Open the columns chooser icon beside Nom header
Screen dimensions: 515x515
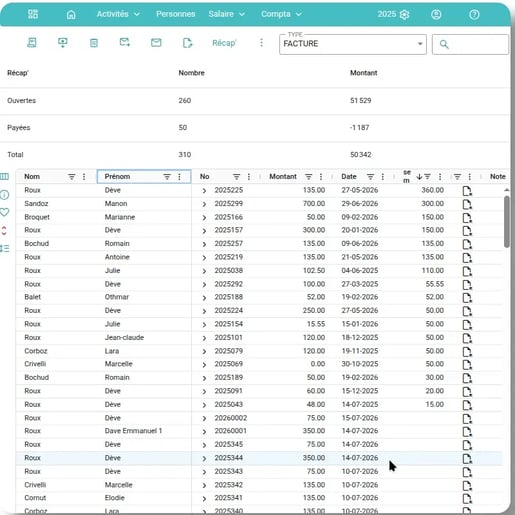[4, 177]
